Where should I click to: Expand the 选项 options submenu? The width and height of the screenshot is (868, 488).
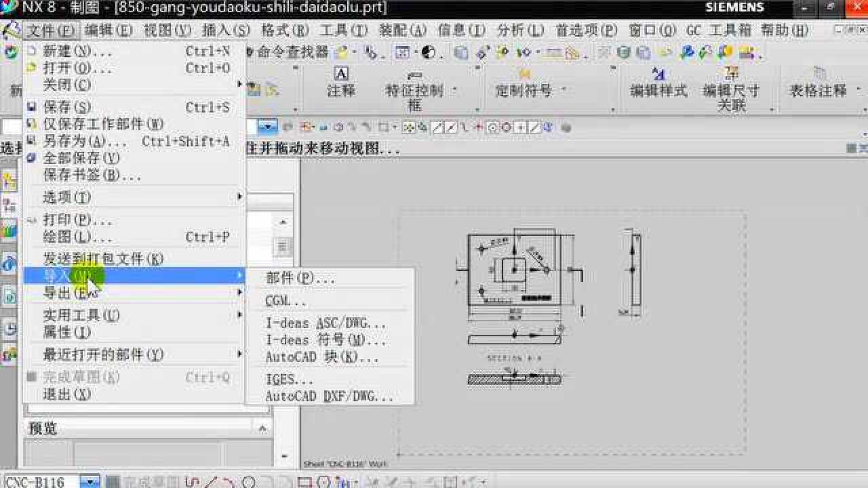point(134,197)
